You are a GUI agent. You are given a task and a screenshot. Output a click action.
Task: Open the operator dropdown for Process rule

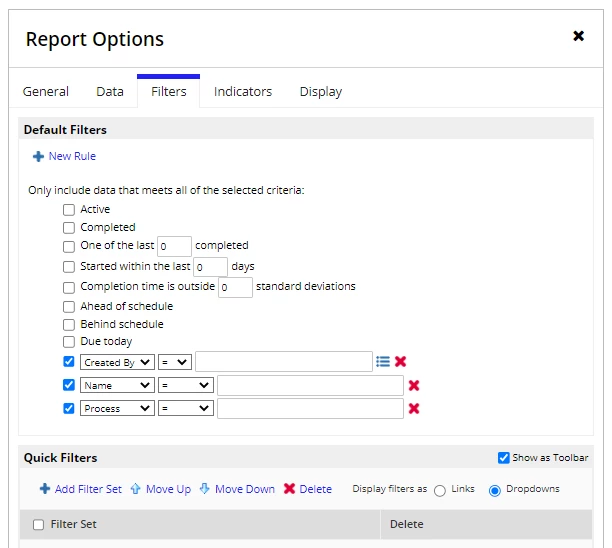click(x=186, y=408)
